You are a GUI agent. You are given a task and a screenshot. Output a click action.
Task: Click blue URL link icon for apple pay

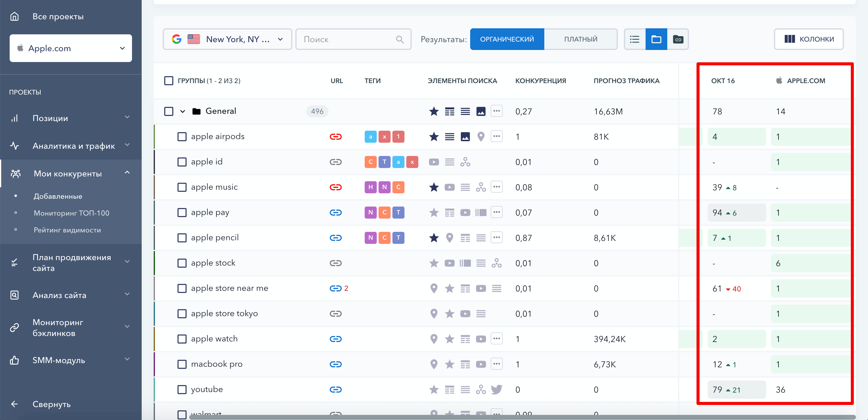(335, 212)
